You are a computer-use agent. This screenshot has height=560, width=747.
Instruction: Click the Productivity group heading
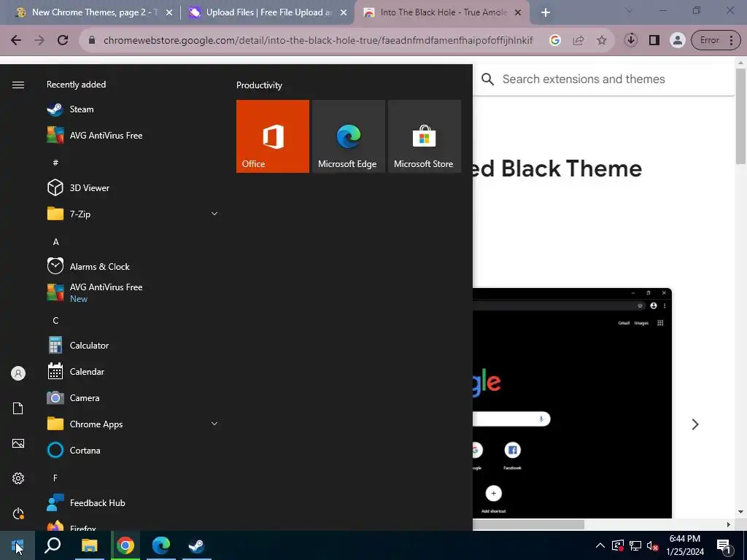click(259, 85)
